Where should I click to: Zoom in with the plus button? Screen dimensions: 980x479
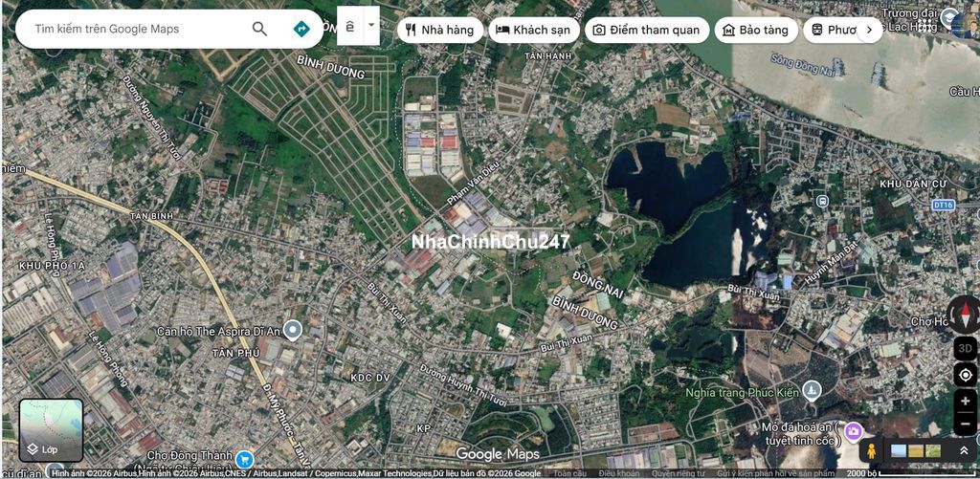[965, 402]
